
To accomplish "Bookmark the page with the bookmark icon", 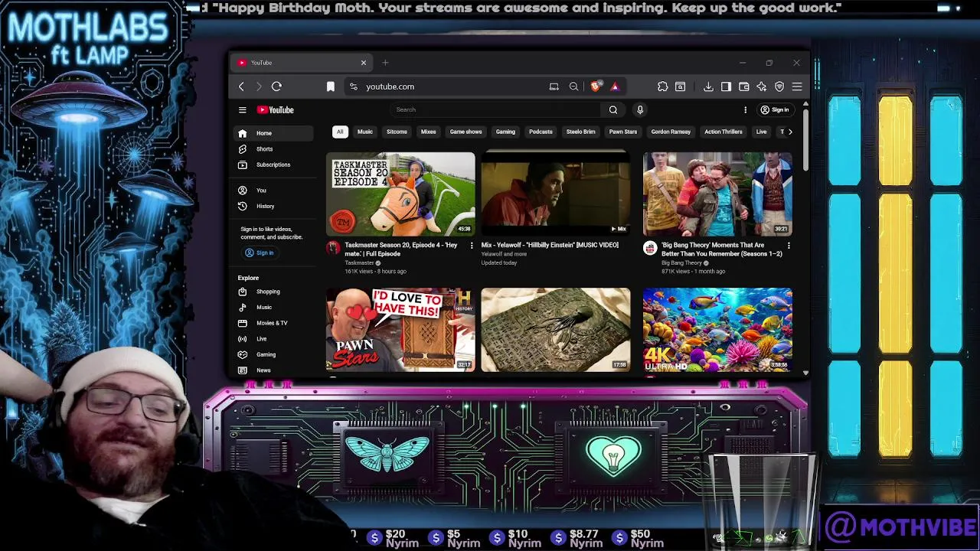I will (x=331, y=86).
